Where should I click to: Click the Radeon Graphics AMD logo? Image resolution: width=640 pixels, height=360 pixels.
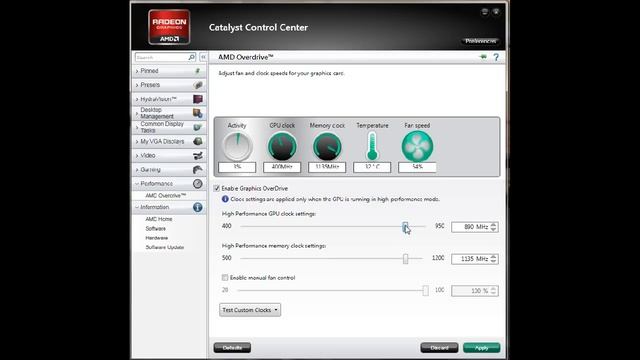pyautogui.click(x=169, y=27)
